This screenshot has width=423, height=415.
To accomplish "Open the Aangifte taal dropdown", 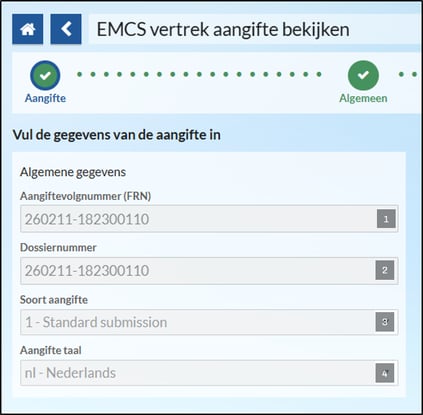I will coord(209,373).
